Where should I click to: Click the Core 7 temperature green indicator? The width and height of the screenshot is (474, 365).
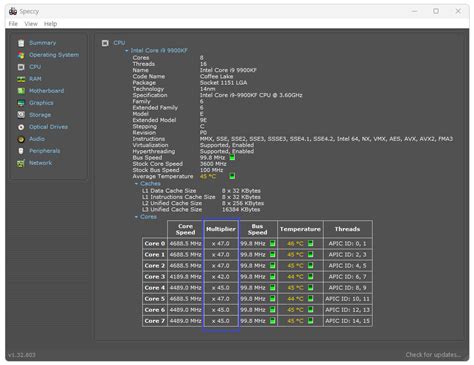310,320
